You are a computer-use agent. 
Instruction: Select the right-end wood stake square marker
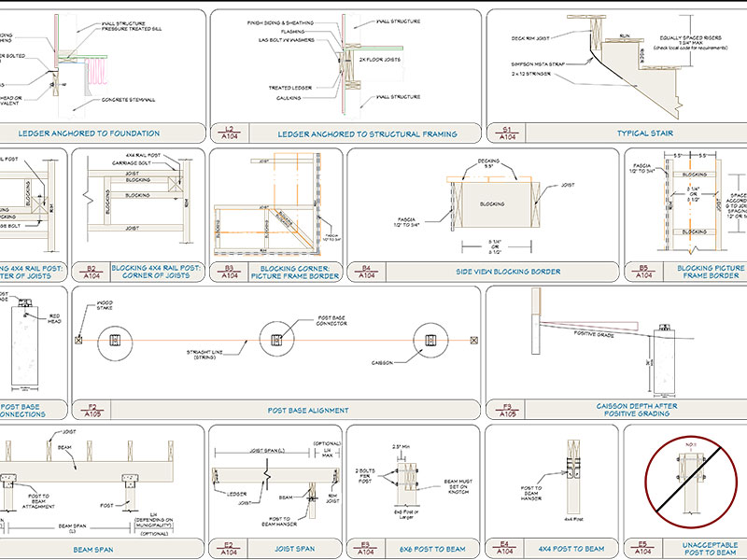click(474, 340)
